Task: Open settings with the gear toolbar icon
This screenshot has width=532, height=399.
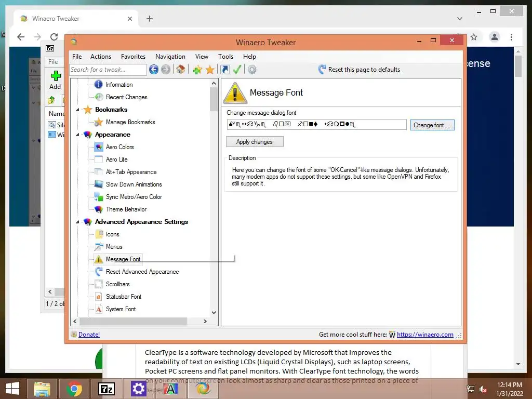Action: [x=252, y=70]
